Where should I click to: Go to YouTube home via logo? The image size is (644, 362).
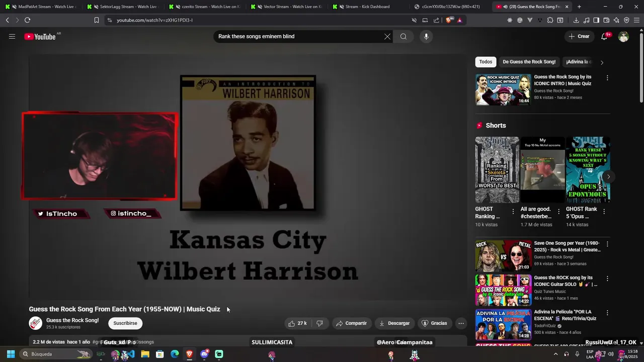[x=40, y=36]
